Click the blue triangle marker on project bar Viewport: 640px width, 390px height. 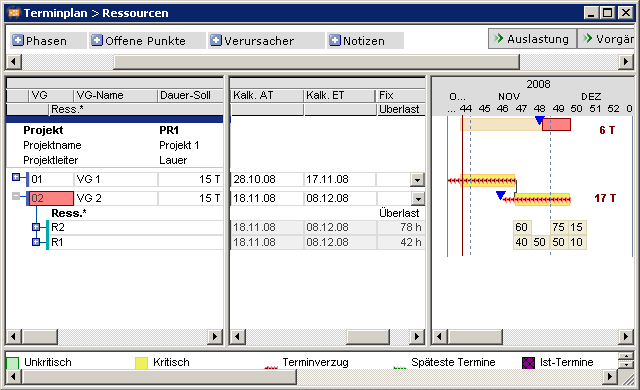click(540, 120)
